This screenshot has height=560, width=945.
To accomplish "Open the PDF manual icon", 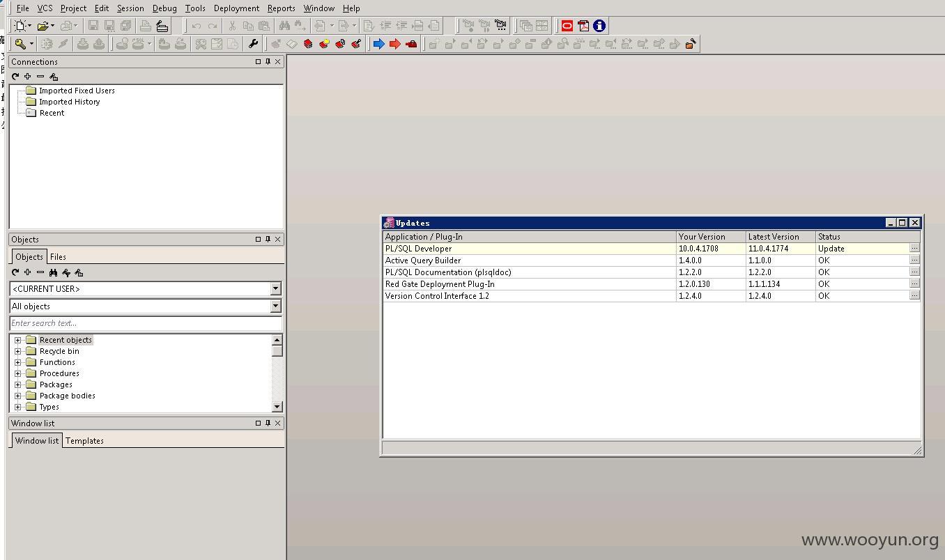I will 583,26.
